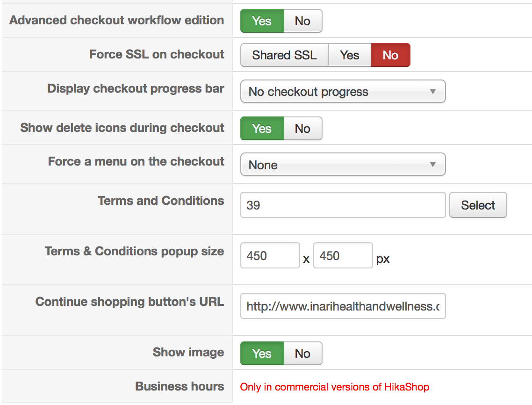Screen dimensions: 532x405
Task: Choose Shared SSL for Force SSL on checkout
Action: [284, 55]
